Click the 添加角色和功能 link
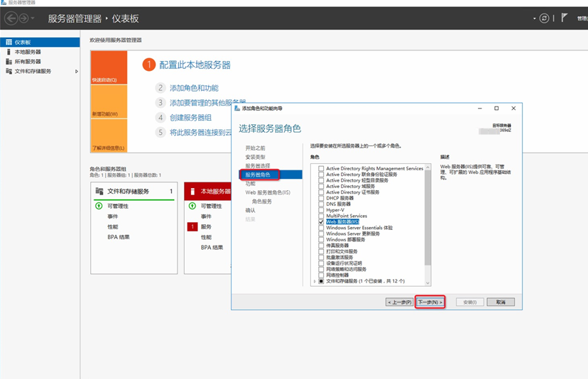This screenshot has height=379, width=588. tap(194, 88)
